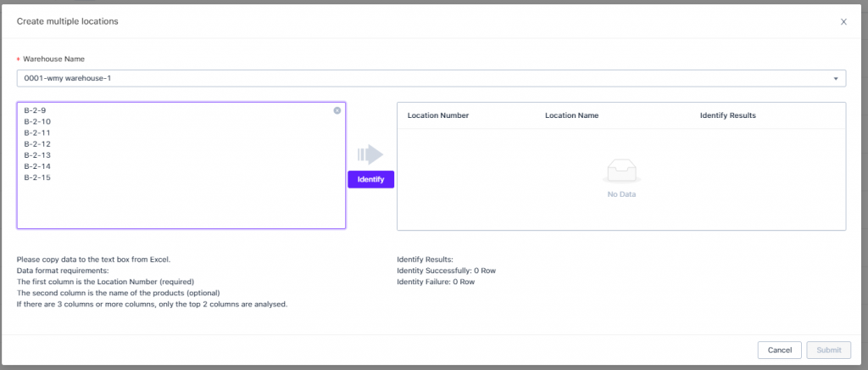The image size is (868, 370).
Task: Clear the location text box contents
Action: 337,110
